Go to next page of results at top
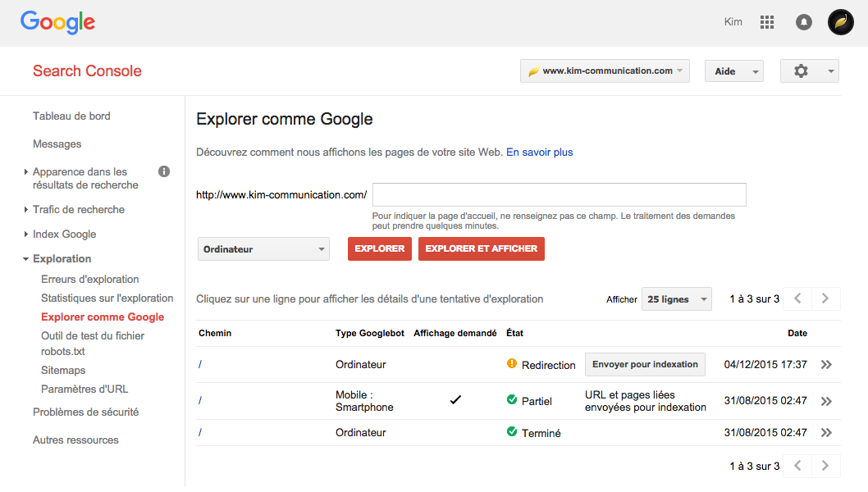Image resolution: width=868 pixels, height=492 pixels. click(825, 299)
